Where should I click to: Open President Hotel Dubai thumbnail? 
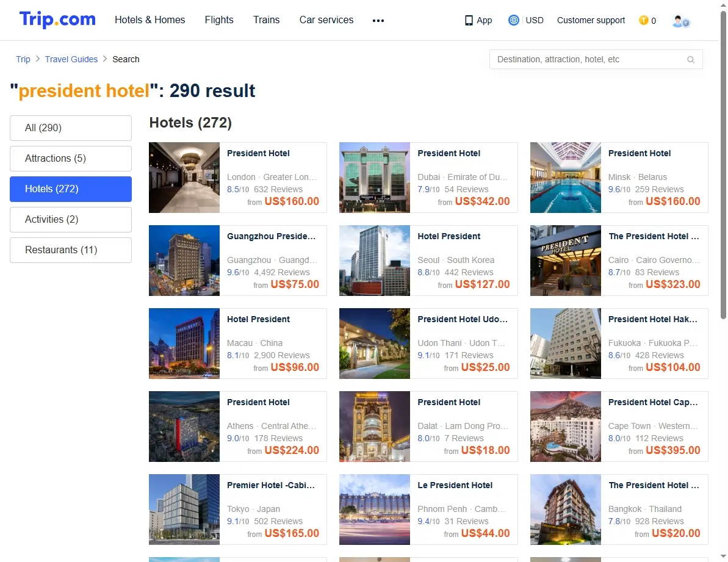point(375,178)
